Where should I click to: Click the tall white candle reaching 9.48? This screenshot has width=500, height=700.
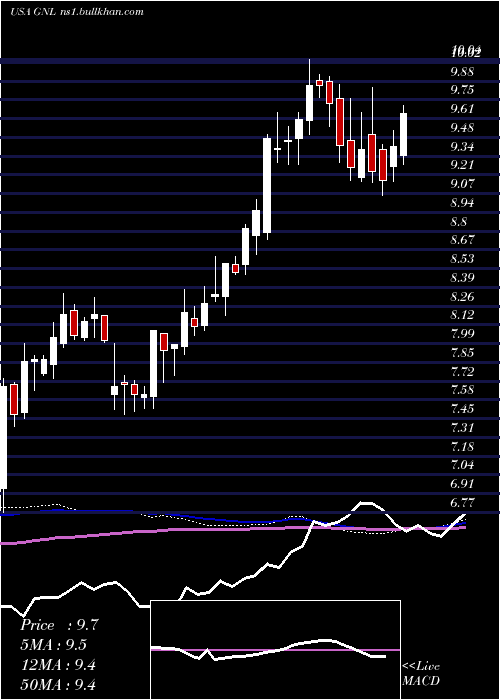tap(267, 185)
